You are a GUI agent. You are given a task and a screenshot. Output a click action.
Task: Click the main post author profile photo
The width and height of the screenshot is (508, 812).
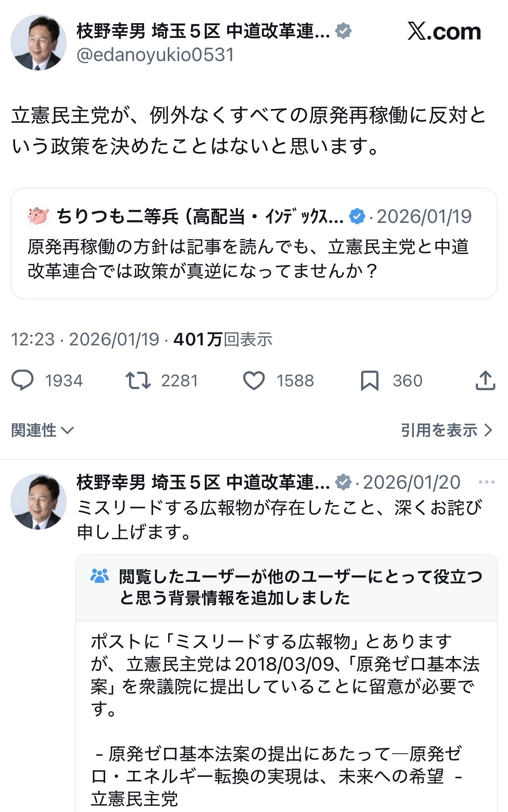38,43
